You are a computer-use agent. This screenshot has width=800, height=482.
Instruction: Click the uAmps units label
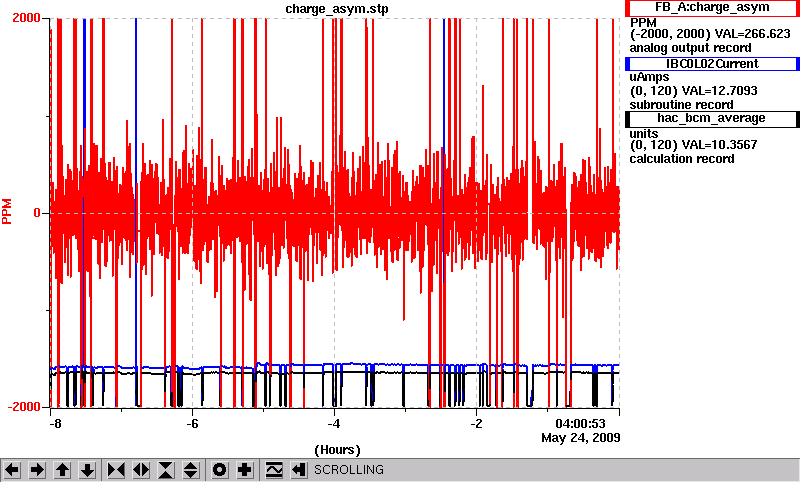649,78
